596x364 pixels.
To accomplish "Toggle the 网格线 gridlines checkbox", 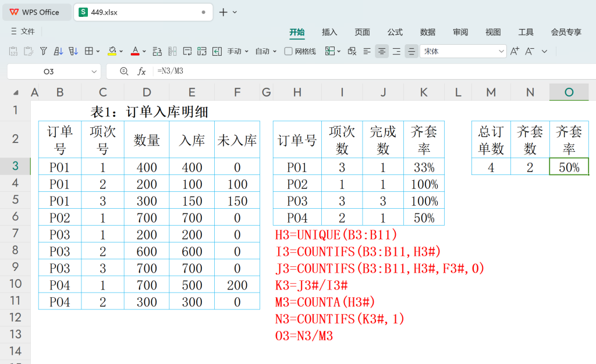I will tap(289, 51).
